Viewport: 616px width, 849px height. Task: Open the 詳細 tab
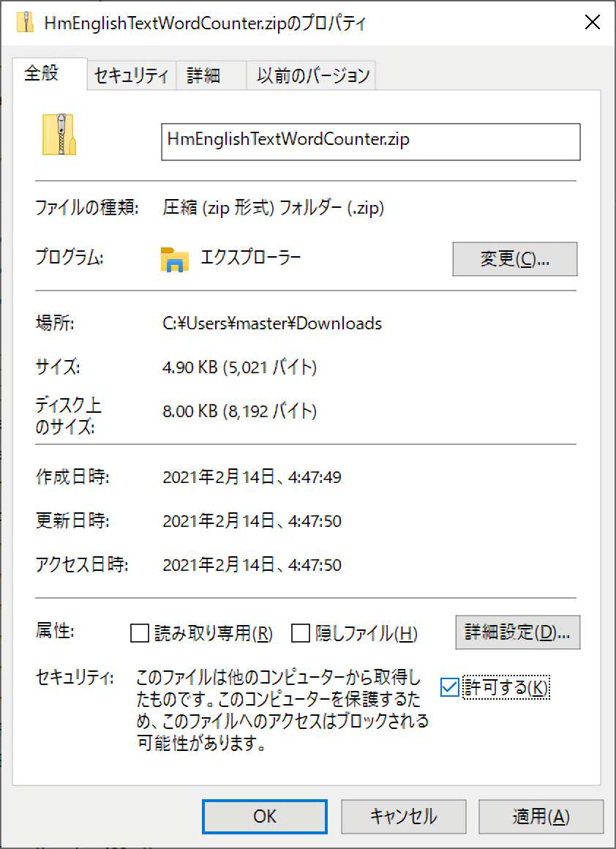point(203,75)
